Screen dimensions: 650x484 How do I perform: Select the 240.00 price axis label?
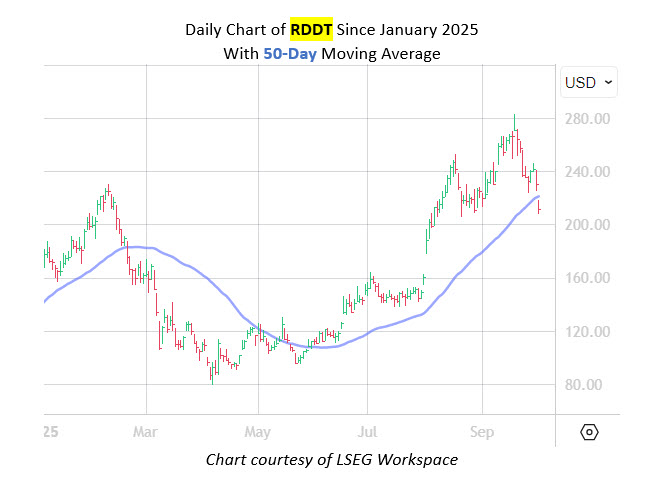point(587,172)
